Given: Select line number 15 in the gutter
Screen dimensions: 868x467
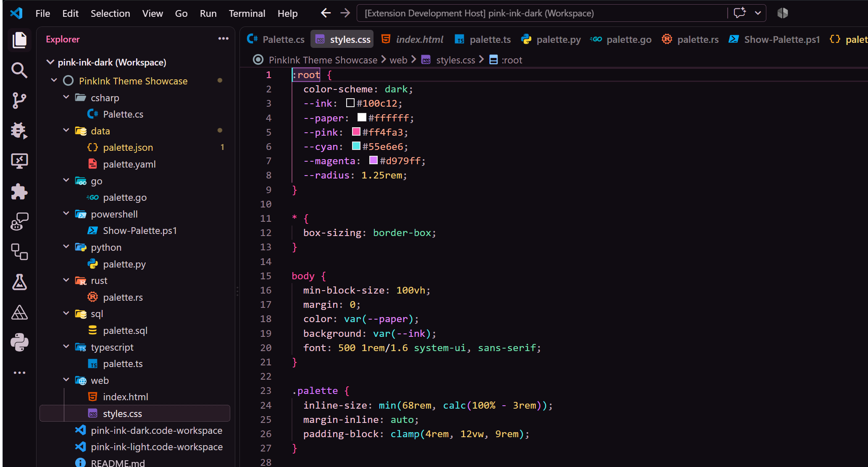Looking at the screenshot, I should [266, 276].
